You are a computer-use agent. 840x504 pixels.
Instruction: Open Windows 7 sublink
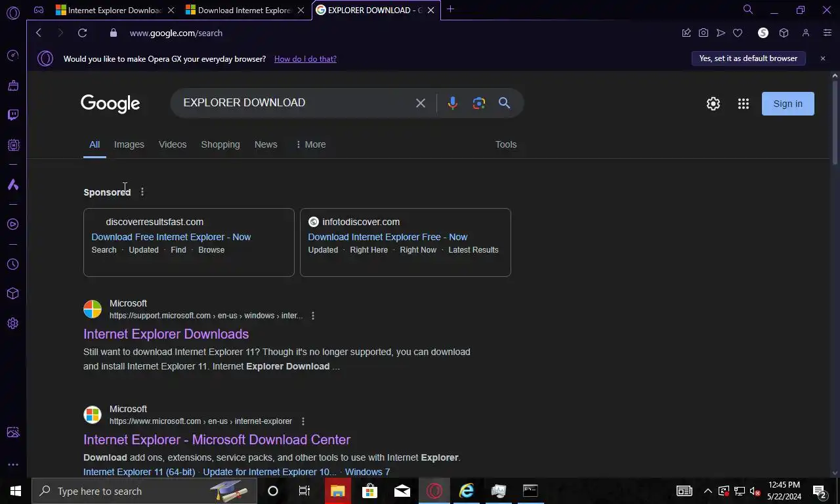[367, 472]
